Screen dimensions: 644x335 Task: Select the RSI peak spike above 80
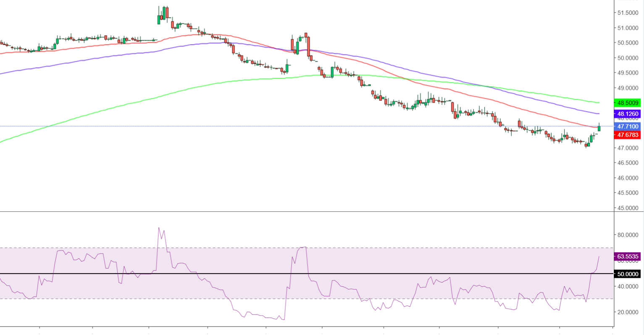coord(159,228)
